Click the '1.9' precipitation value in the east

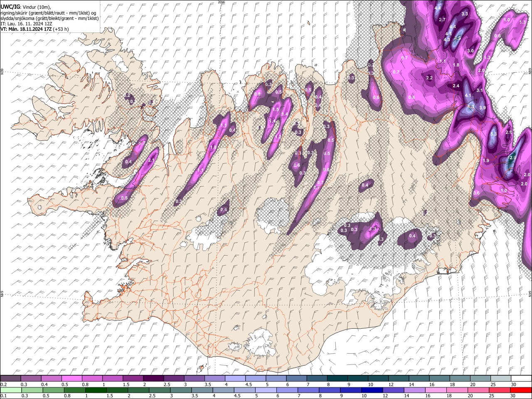(x=486, y=160)
